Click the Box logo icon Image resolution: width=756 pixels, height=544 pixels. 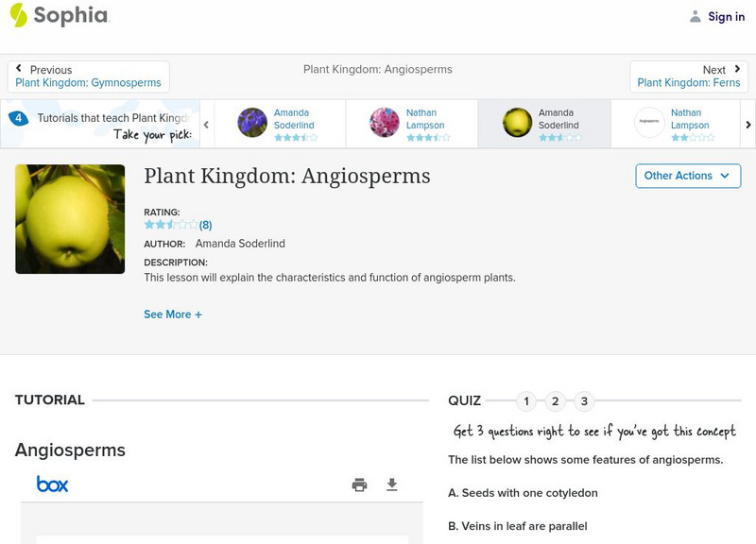click(x=53, y=484)
